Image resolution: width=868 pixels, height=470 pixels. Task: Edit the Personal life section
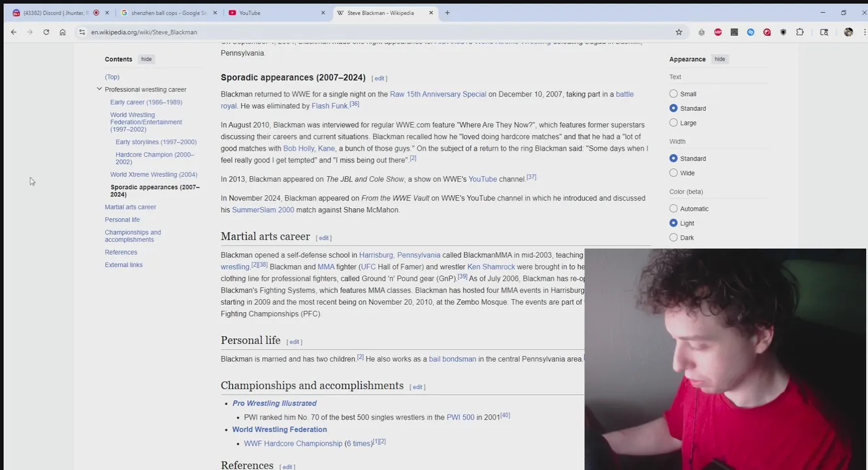(x=295, y=342)
